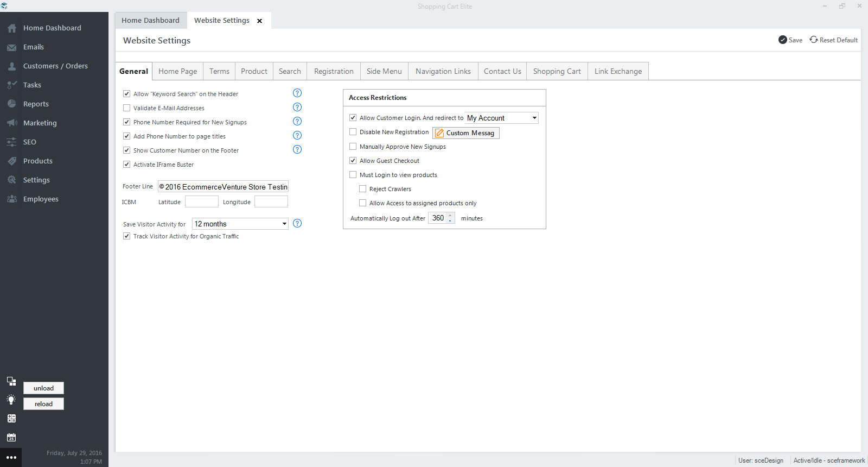Open help for Validate E-Mail Addresses
This screenshot has width=868, height=467.
[297, 107]
